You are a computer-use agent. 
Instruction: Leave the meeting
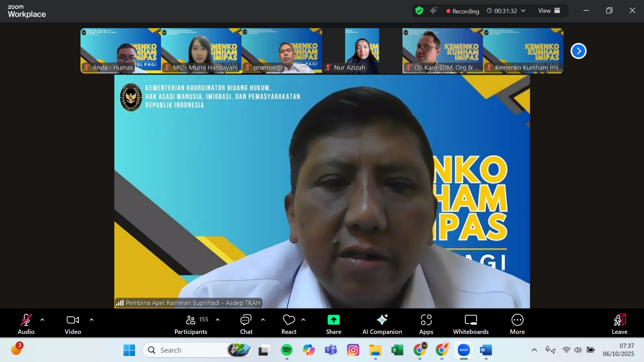tap(619, 324)
